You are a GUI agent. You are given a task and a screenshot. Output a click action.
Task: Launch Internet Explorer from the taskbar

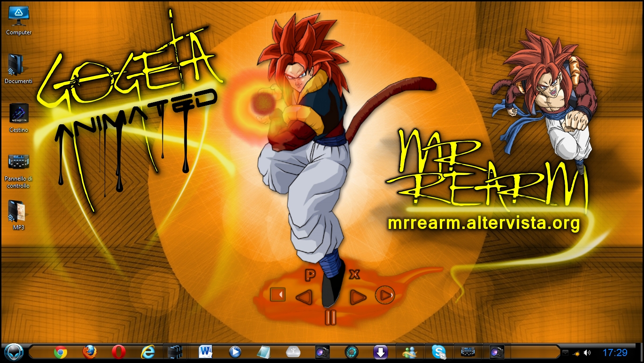click(148, 352)
